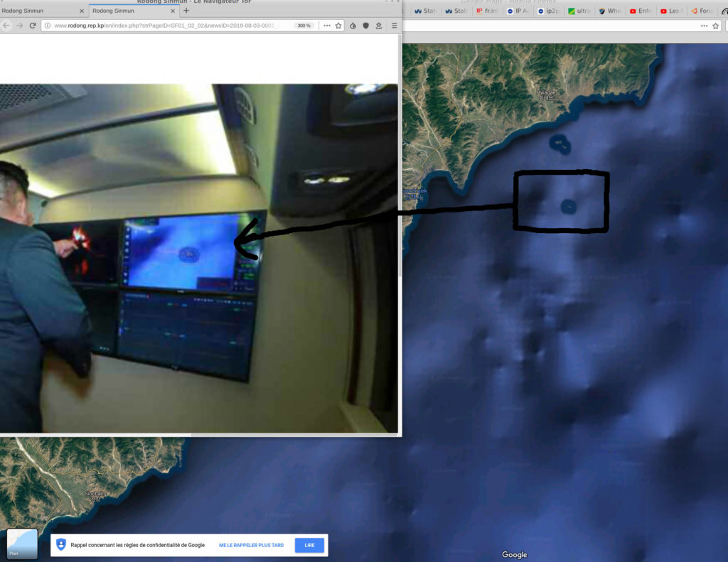Go back in the Tor Browser window
Screen dimensions: 728x562
(x=6, y=26)
